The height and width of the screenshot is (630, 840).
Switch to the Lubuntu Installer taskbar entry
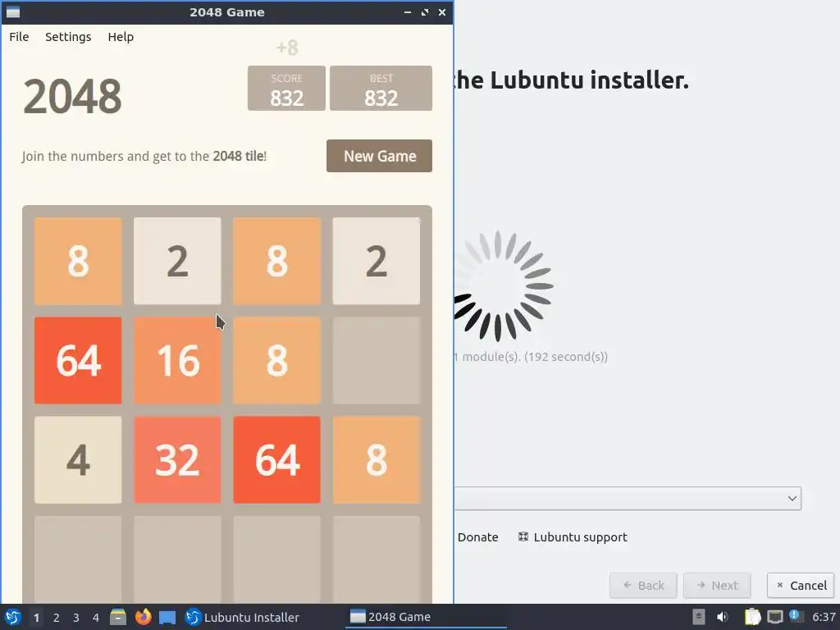coord(242,617)
